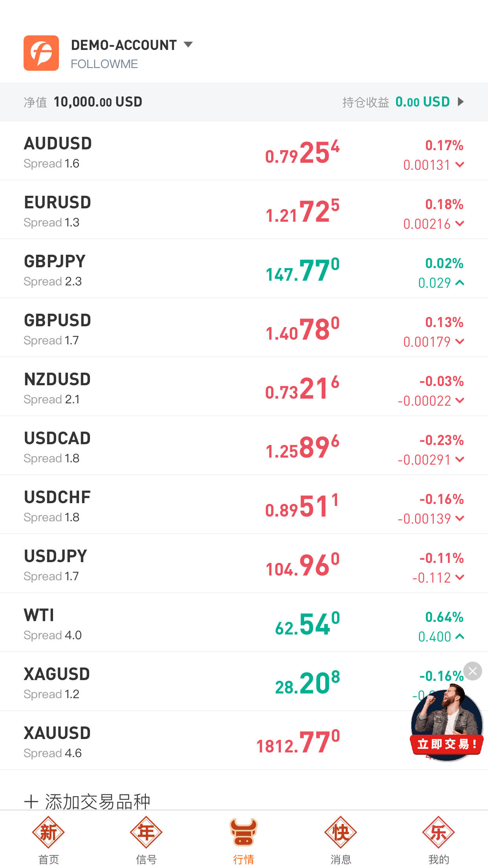
Task: Expand the DEMO-ACCOUNT dropdown arrow
Action: tap(188, 44)
